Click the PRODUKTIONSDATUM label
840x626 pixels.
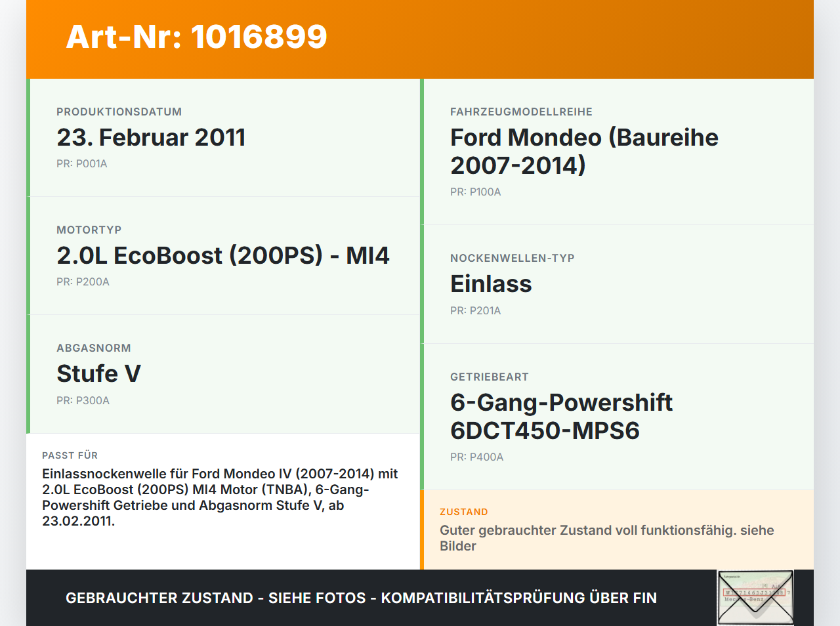click(x=119, y=112)
